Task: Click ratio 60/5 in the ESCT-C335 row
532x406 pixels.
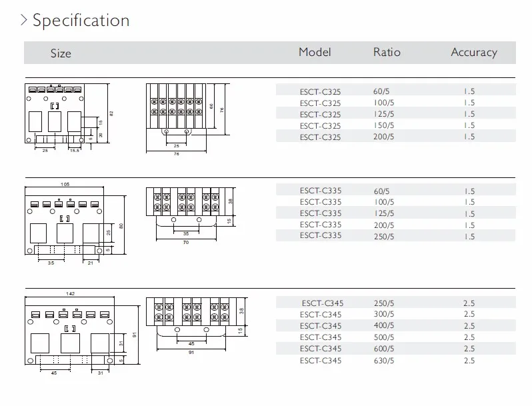Action: point(382,191)
